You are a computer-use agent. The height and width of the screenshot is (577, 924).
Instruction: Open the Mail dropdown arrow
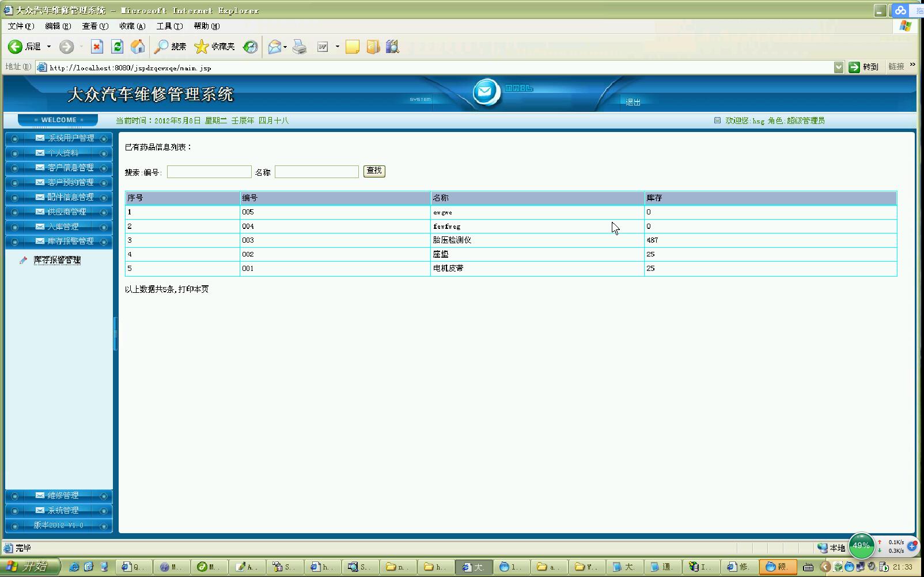click(x=285, y=47)
